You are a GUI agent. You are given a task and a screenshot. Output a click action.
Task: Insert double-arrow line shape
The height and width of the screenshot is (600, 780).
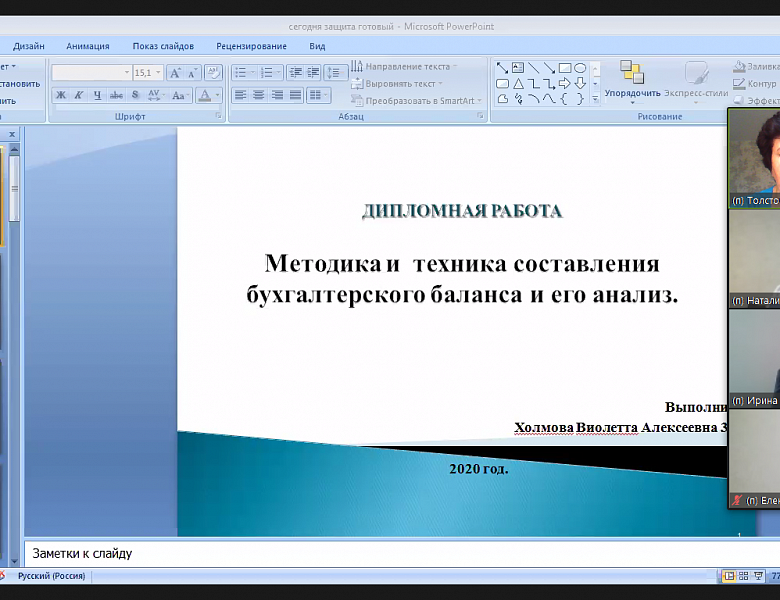pos(502,68)
